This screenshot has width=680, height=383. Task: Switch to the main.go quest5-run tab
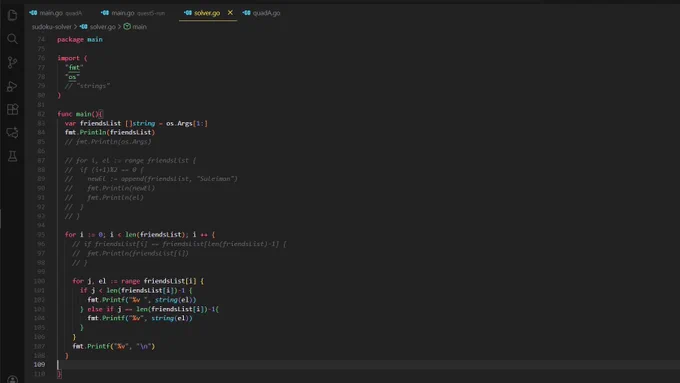(x=133, y=13)
